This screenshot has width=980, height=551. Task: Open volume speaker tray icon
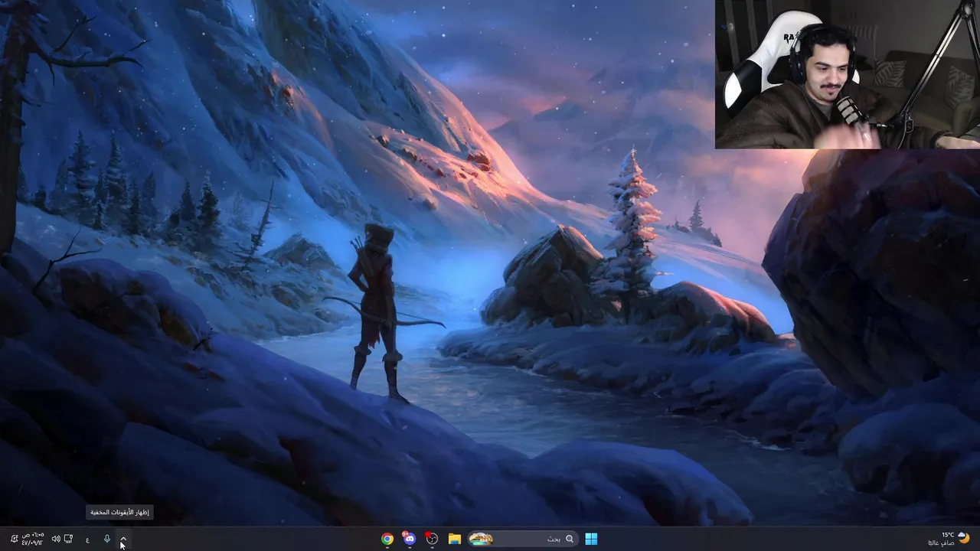(55, 539)
